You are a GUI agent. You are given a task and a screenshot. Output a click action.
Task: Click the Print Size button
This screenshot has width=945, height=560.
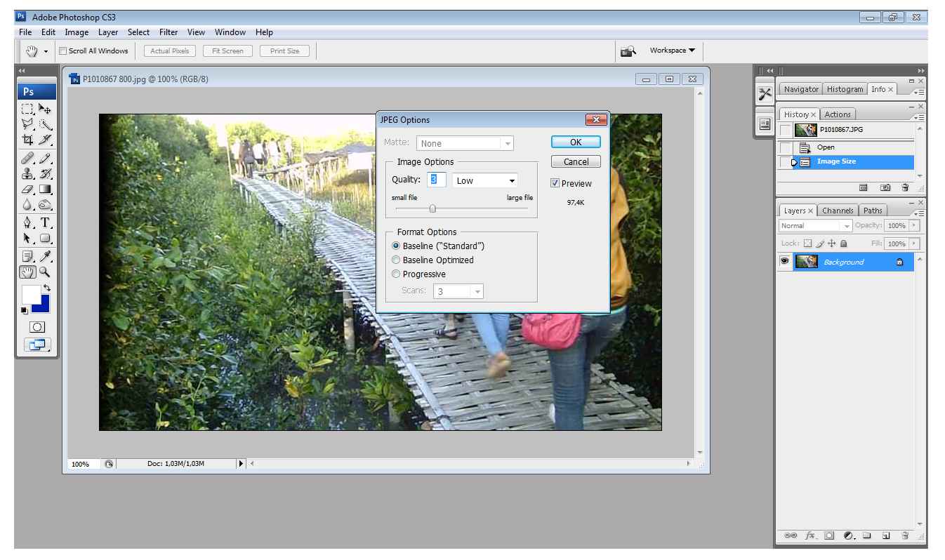tap(284, 51)
